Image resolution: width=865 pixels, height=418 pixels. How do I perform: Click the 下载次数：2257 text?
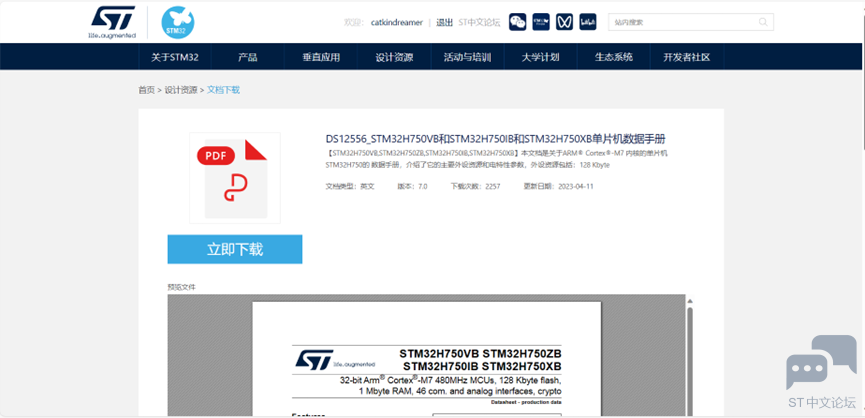[x=476, y=186]
